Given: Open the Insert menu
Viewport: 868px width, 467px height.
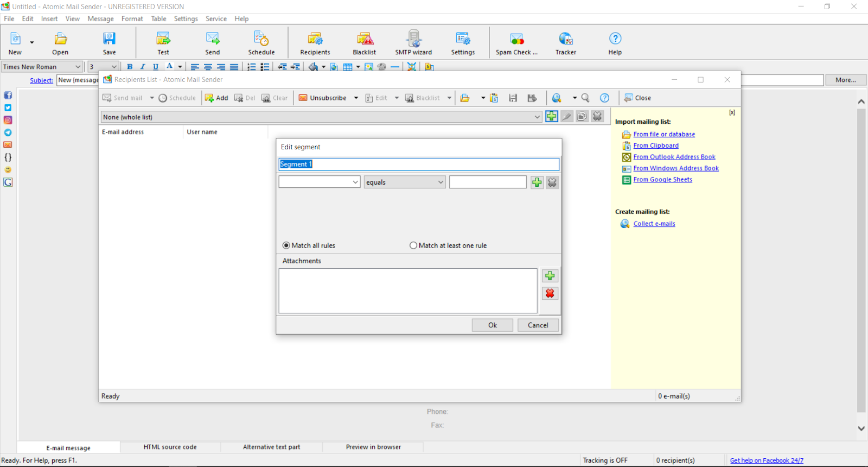Looking at the screenshot, I should [x=49, y=18].
